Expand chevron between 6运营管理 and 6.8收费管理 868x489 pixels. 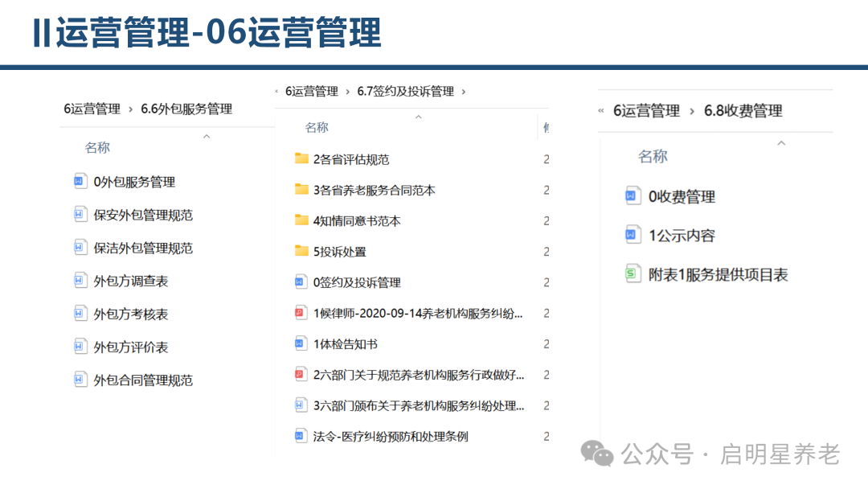click(x=692, y=111)
